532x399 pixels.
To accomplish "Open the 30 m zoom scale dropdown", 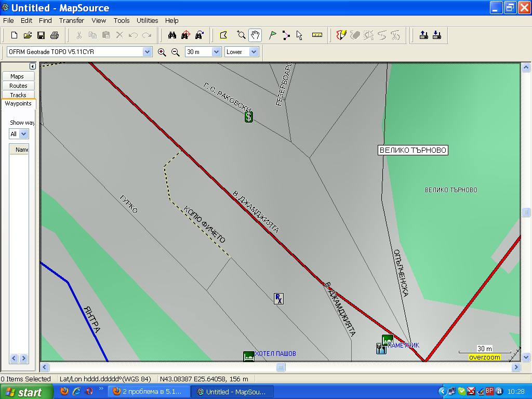I will [216, 52].
